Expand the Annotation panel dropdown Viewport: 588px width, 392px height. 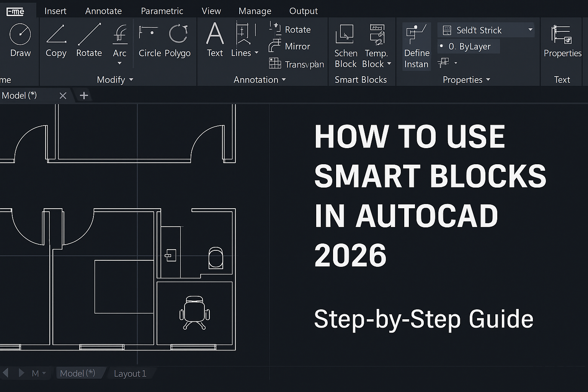pos(284,80)
